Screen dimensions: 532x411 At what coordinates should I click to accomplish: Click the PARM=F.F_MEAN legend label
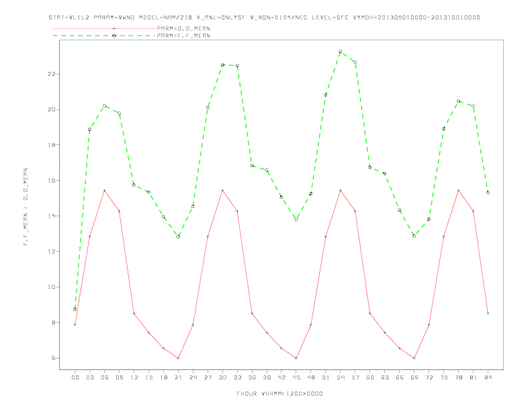(x=183, y=36)
